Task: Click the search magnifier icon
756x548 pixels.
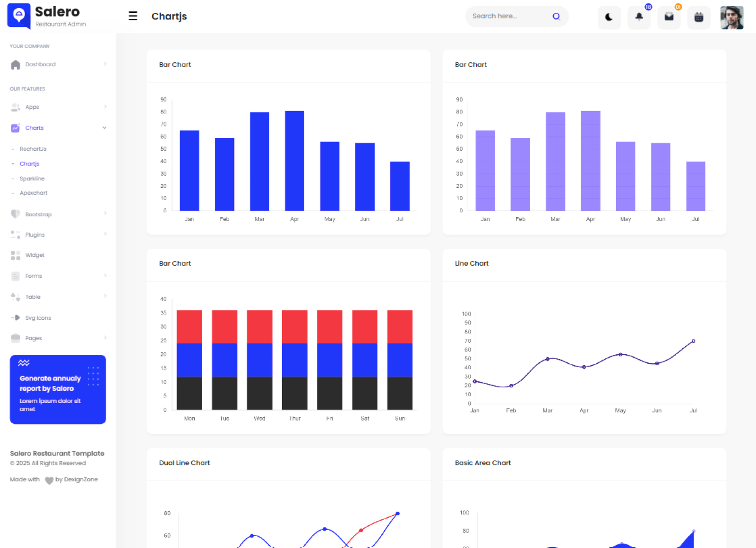Action: point(556,17)
